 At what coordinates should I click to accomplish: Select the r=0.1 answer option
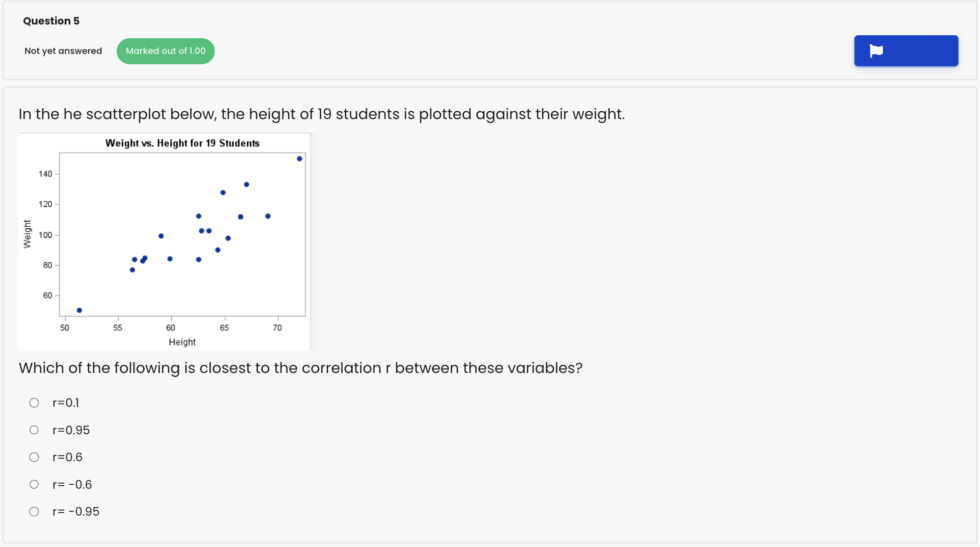pyautogui.click(x=66, y=402)
